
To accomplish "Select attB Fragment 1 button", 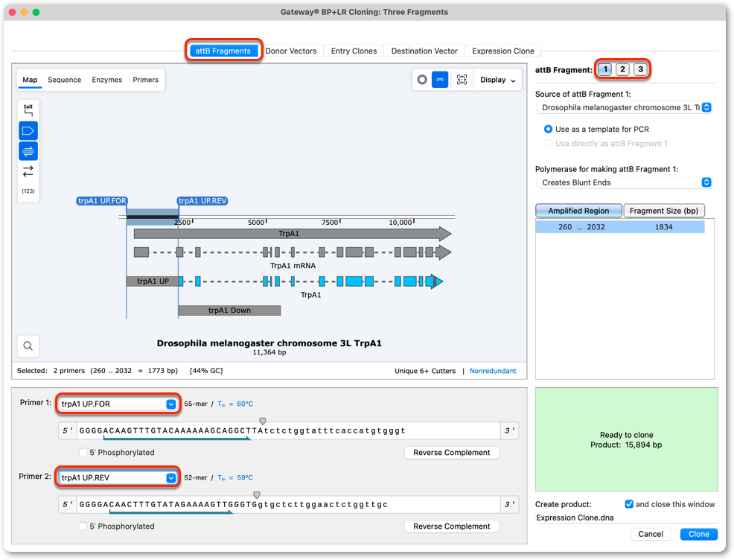I will pos(604,70).
